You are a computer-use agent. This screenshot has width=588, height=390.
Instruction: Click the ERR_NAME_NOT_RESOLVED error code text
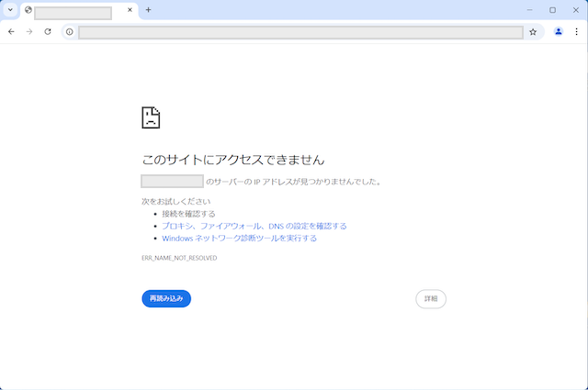tap(179, 259)
